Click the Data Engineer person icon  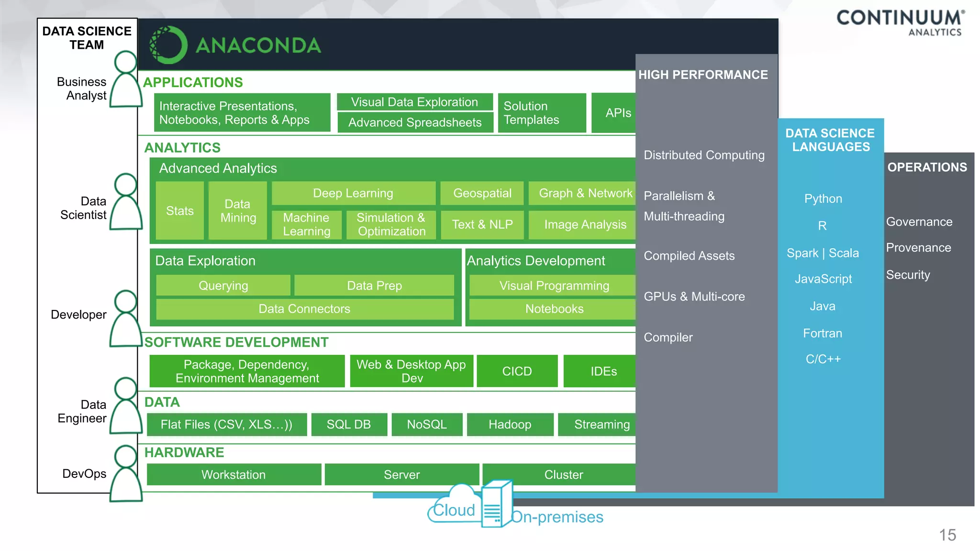(x=126, y=407)
